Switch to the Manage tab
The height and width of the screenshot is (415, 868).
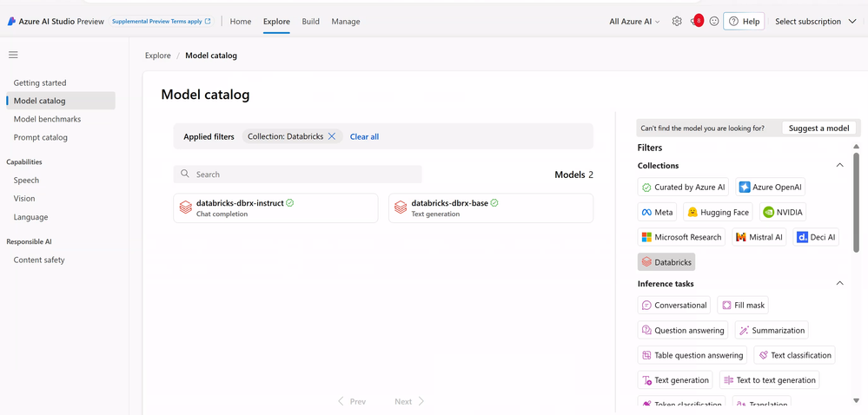click(x=346, y=22)
